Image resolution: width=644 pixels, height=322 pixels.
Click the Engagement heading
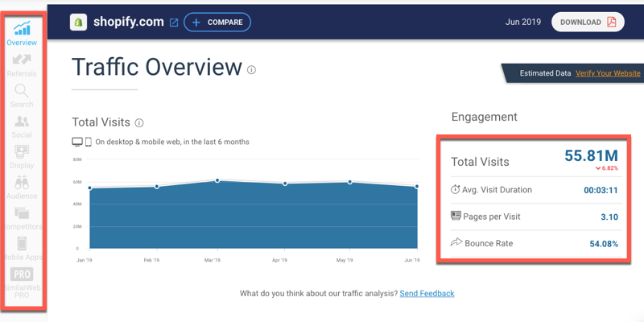[x=485, y=117]
